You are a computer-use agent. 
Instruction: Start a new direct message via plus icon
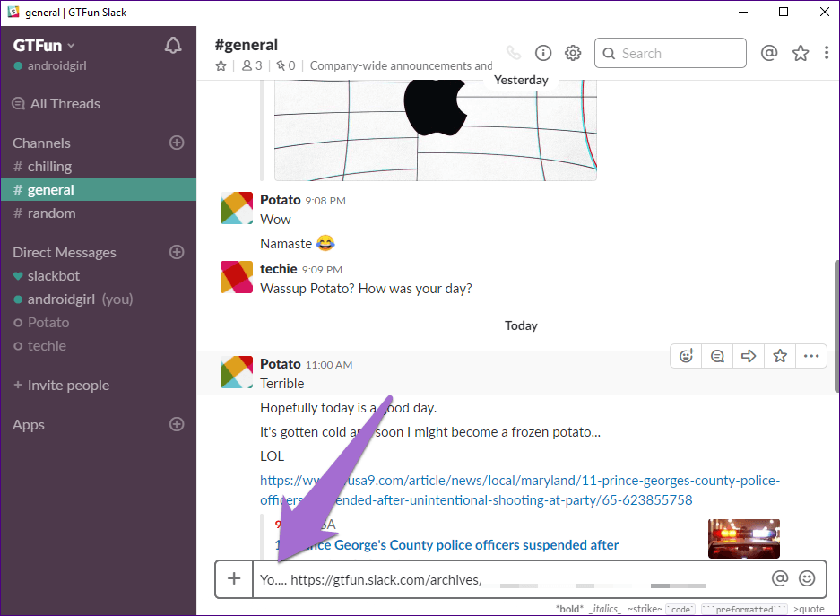coord(177,252)
